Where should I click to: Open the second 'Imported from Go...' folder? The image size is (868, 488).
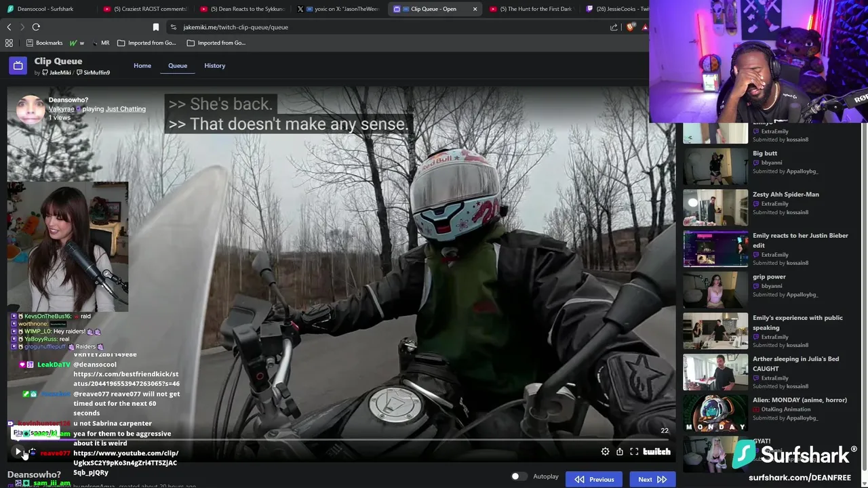(x=216, y=43)
